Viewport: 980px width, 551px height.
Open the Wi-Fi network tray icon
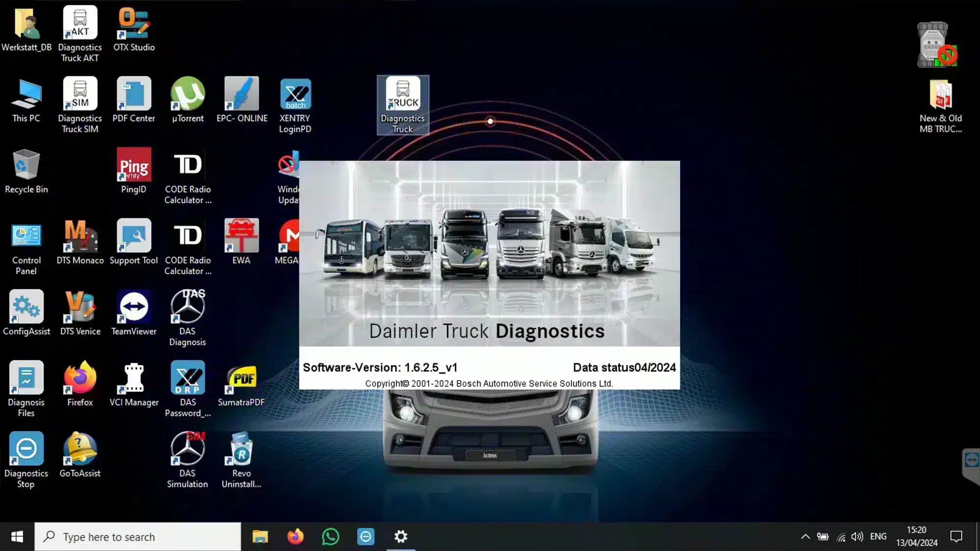841,537
